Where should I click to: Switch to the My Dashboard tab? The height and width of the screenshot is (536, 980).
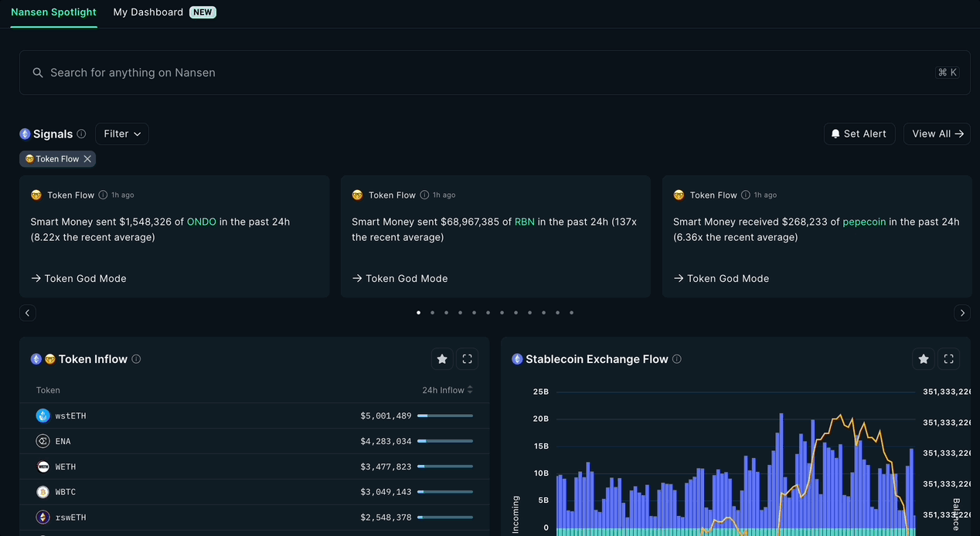click(x=148, y=12)
